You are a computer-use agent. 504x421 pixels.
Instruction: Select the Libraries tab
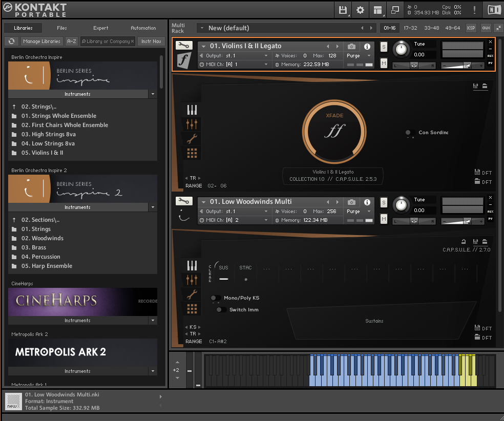click(23, 28)
